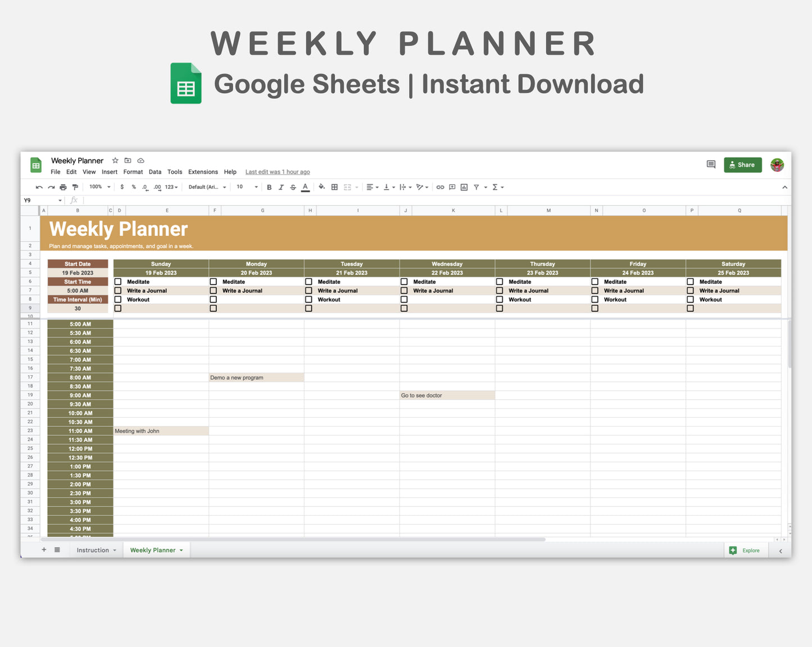The width and height of the screenshot is (812, 647).
Task: Insert a link using the toolbar icon
Action: click(x=441, y=187)
